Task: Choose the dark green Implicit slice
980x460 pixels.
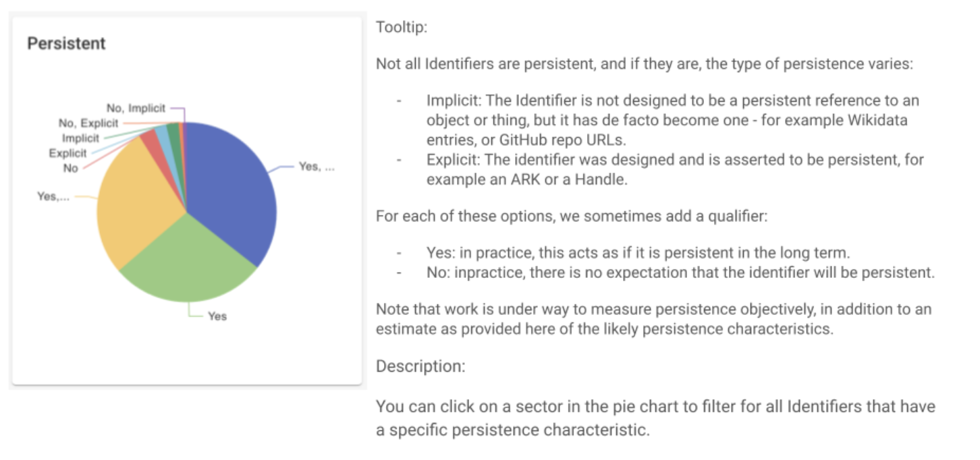Action: tap(173, 129)
